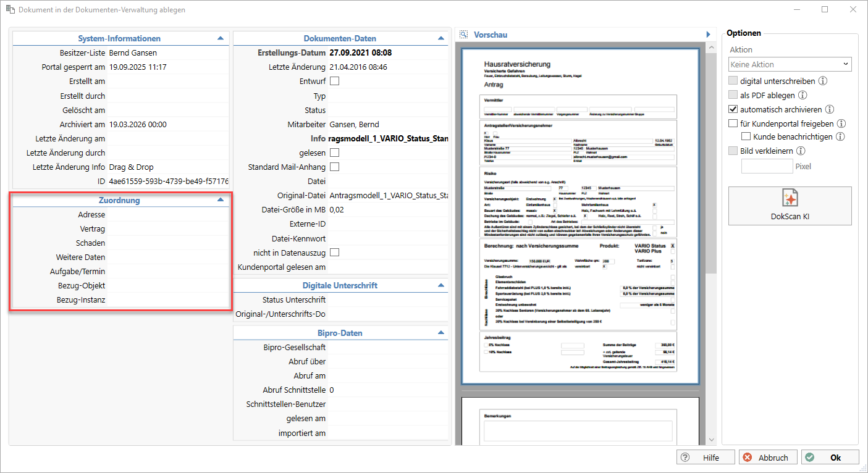
Task: Click the Abbruch button
Action: (767, 458)
